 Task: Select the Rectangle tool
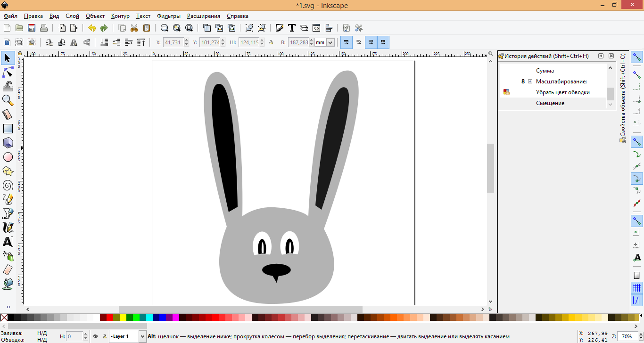pyautogui.click(x=8, y=128)
